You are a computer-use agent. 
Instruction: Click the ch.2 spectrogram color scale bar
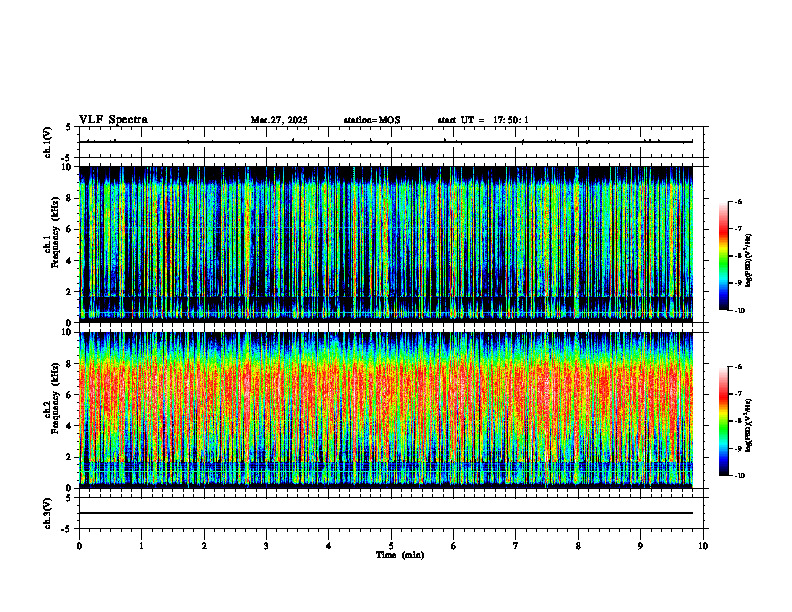[723, 421]
